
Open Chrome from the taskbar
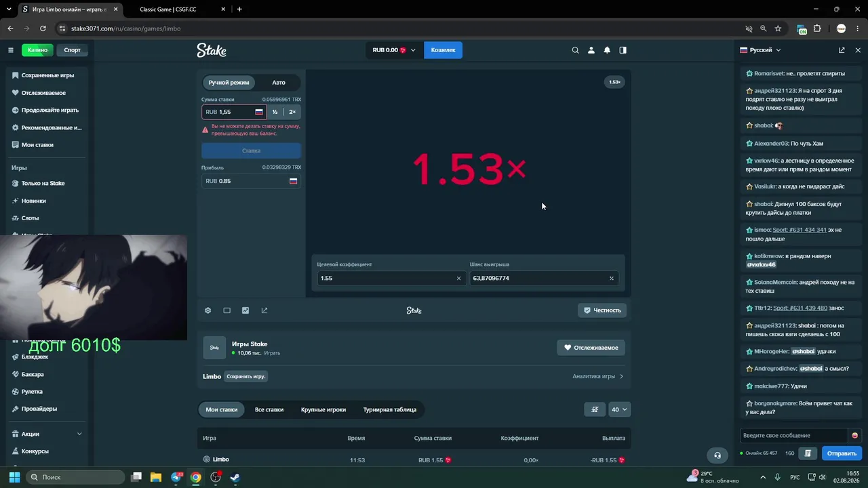coord(196,477)
